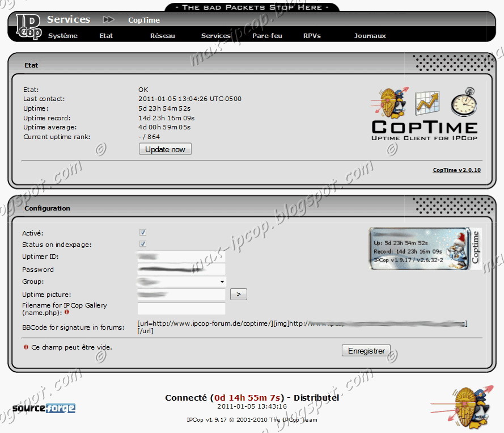Viewport: 504px width, 433px height.
Task: Click the uptime average value 4d 00h 59m 05s
Action: [x=164, y=127]
